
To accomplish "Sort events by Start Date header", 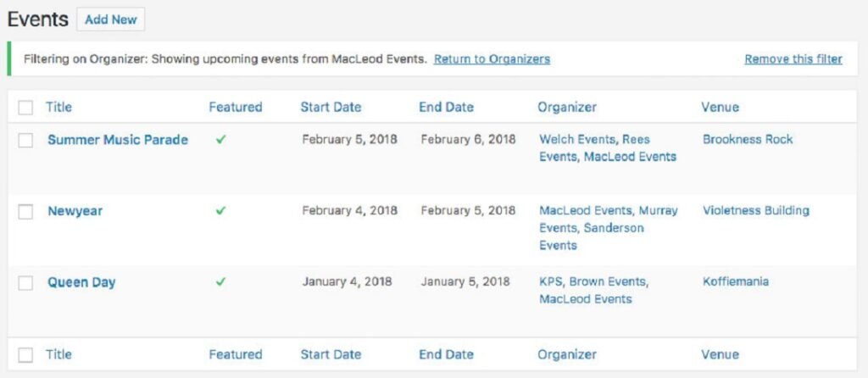I will (331, 108).
